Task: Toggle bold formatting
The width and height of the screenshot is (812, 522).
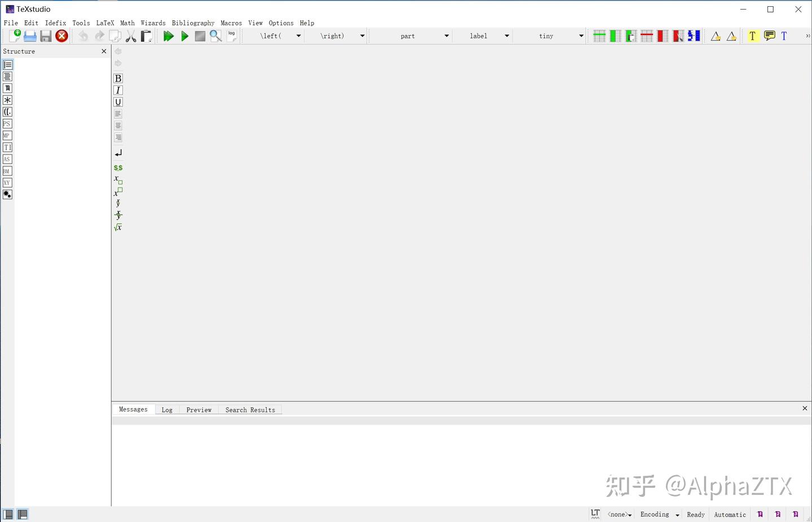Action: click(x=118, y=78)
